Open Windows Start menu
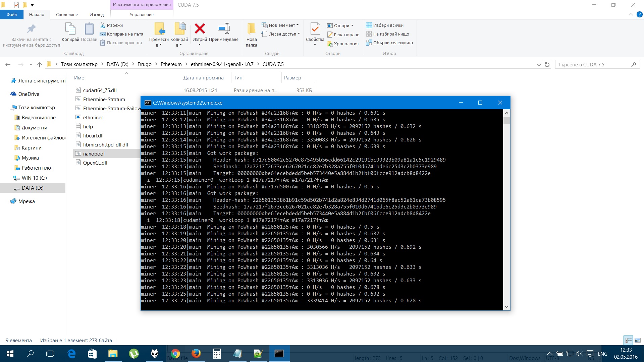644x362 pixels. (x=10, y=354)
